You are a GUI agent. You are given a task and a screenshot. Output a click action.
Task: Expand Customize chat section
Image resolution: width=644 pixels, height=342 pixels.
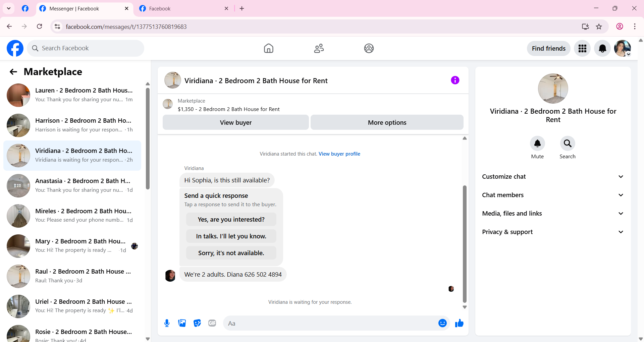pyautogui.click(x=553, y=177)
